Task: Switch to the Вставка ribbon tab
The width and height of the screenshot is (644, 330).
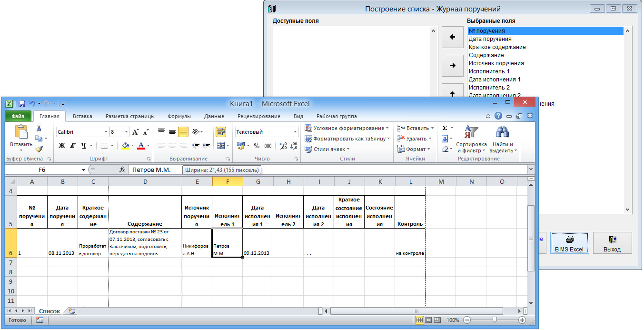Action: [82, 116]
